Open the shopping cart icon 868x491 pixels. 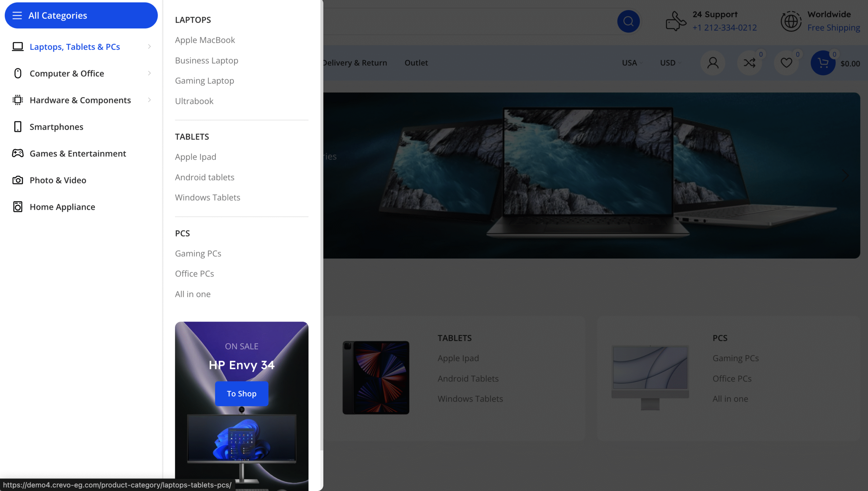click(x=823, y=63)
